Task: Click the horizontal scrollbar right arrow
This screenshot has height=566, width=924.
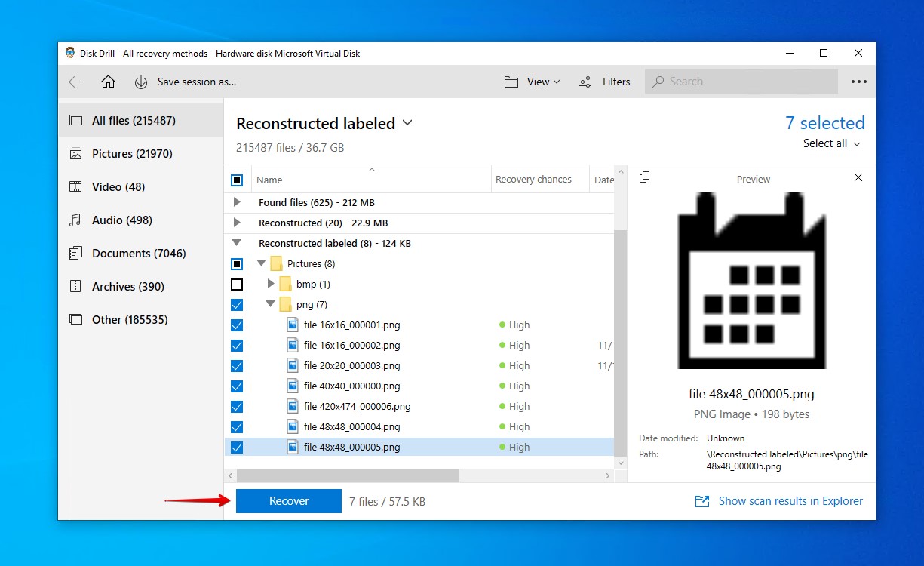Action: (608, 476)
